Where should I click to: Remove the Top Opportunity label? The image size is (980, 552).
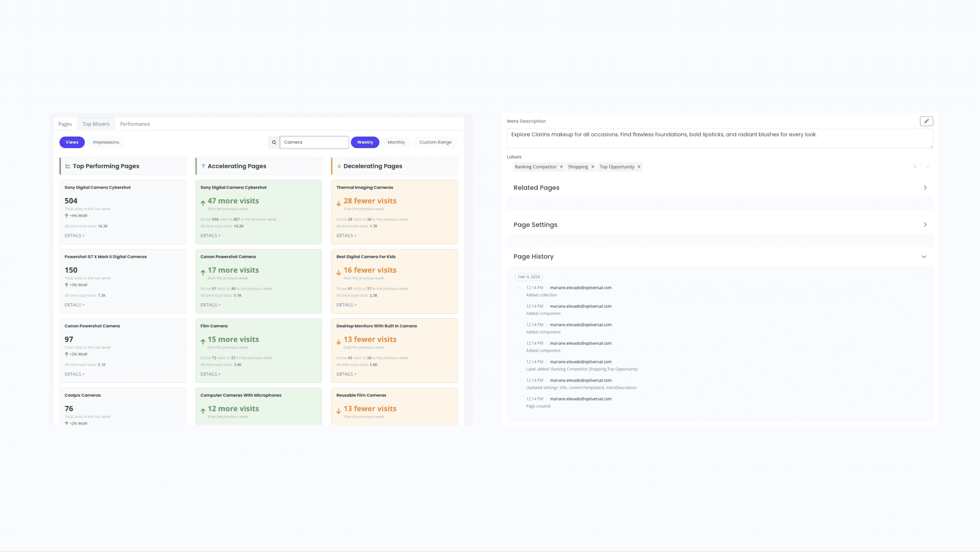click(x=639, y=167)
